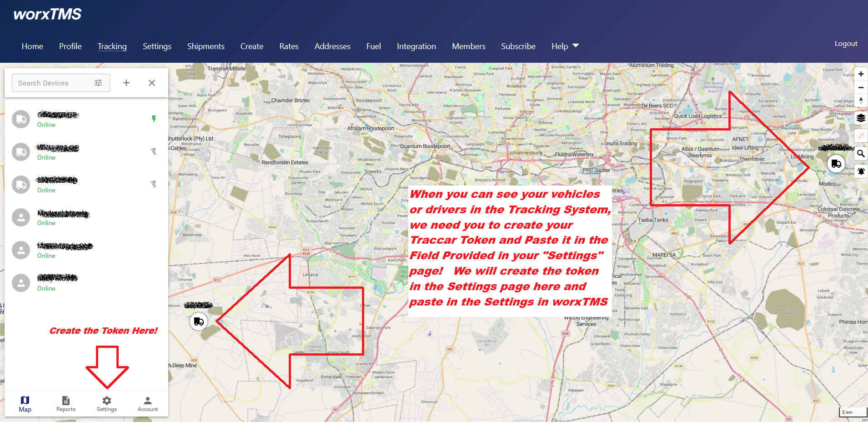Open Settings gear in bottom panel bar
Image resolution: width=868 pixels, height=432 pixels.
107,404
